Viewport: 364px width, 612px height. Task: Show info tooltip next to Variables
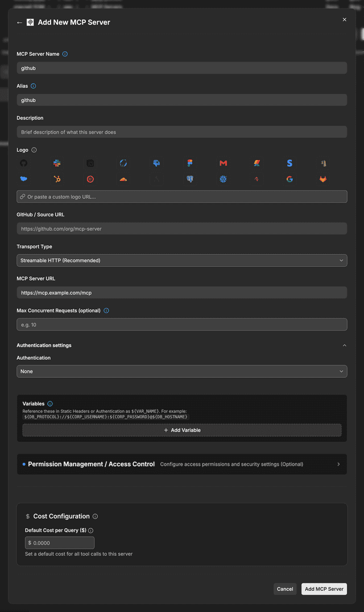50,404
